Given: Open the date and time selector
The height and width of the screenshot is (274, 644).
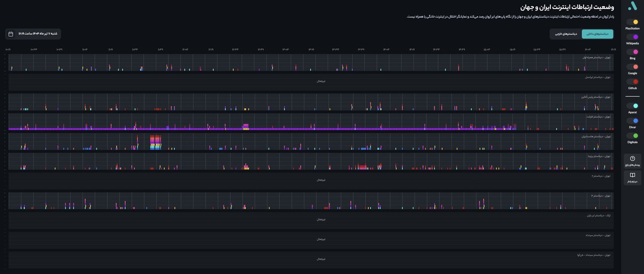Looking at the screenshot, I should 33,34.
